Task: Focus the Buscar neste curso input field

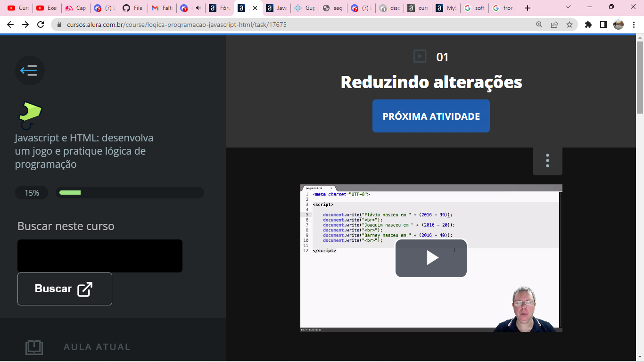Action: click(100, 256)
